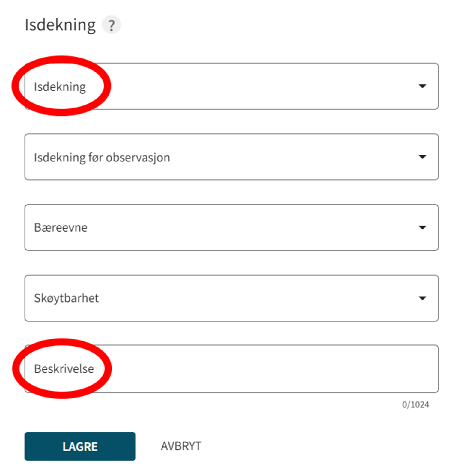Select the Skøytbarhet label text
The image size is (464, 476).
tap(66, 298)
